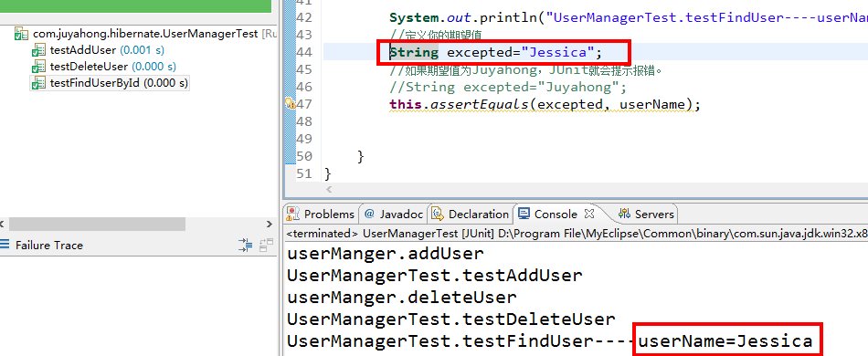Click the commented excepted="Juyahong" line 46
The image size is (868, 356).
(508, 88)
